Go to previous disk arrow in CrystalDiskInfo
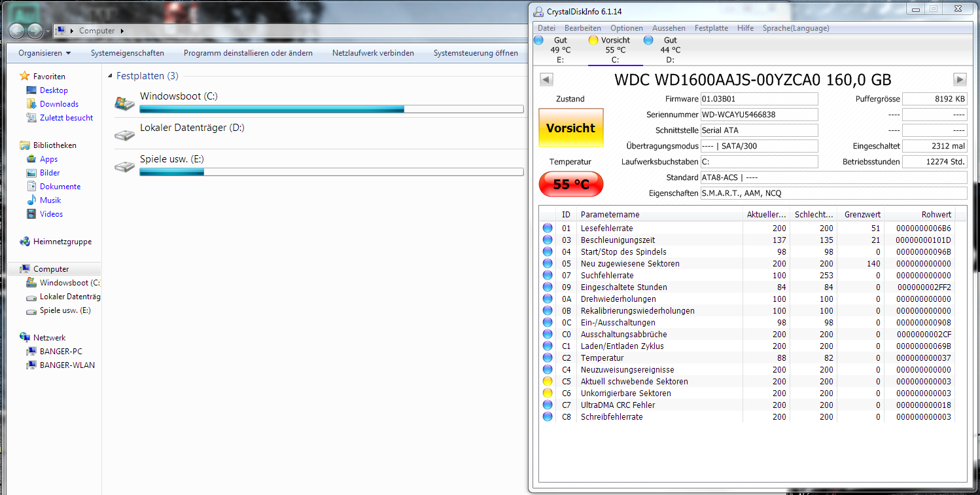Viewport: 980px width, 495px height. [546, 80]
